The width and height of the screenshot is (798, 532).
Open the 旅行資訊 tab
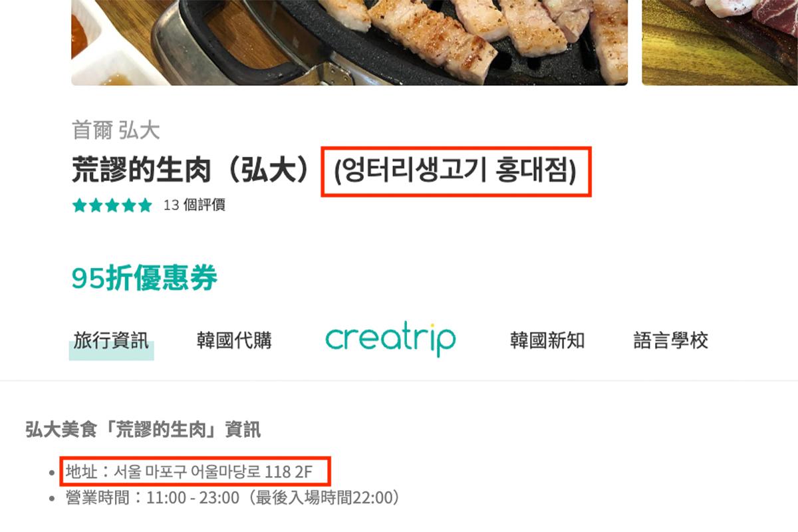click(x=111, y=341)
